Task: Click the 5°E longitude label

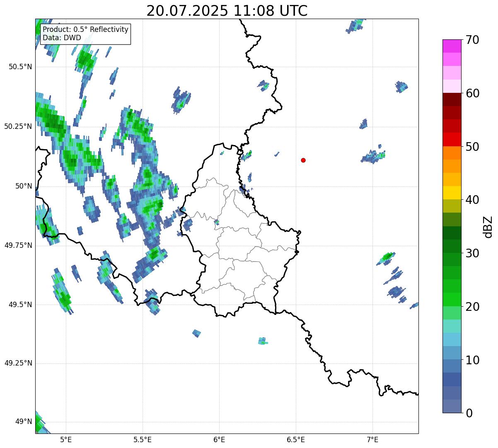Action: tap(66, 439)
